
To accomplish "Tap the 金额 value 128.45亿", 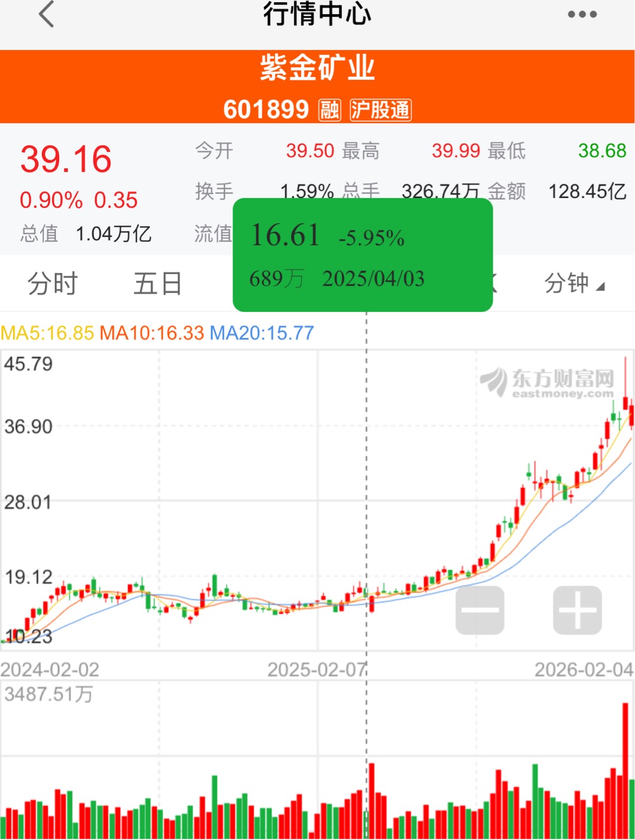I will 588,191.
